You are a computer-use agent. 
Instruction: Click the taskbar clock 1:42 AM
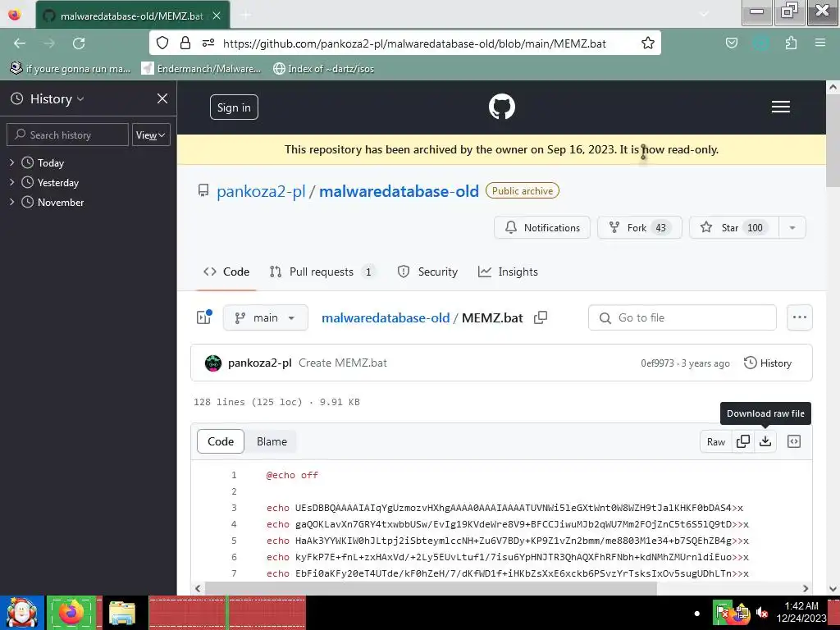tap(801, 612)
